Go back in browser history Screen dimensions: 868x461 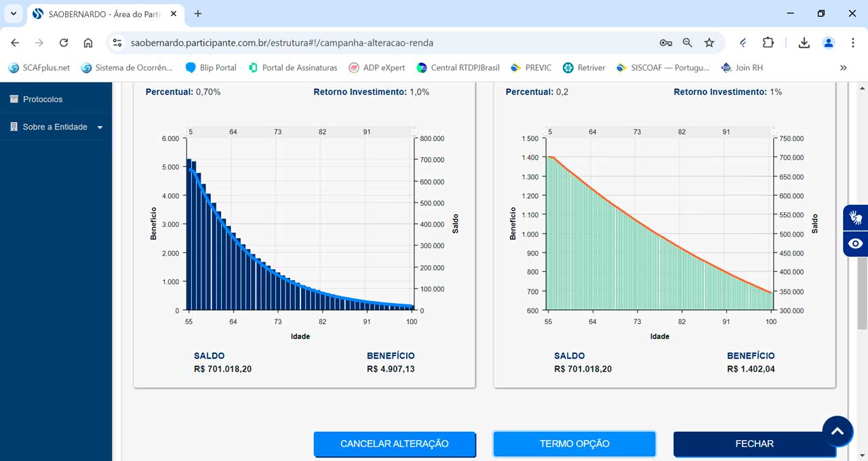(x=15, y=43)
